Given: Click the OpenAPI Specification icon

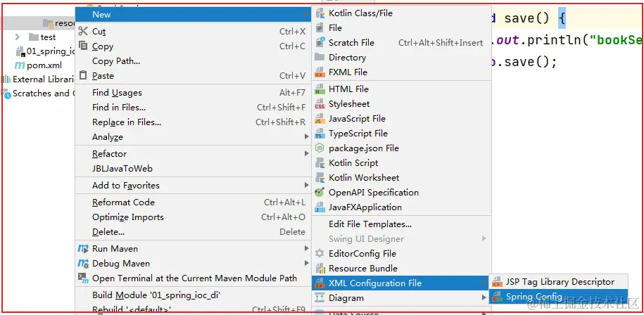Looking at the screenshot, I should pos(320,193).
